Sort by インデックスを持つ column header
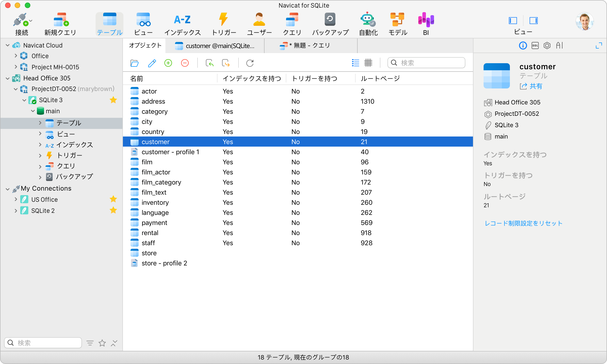 pyautogui.click(x=252, y=79)
